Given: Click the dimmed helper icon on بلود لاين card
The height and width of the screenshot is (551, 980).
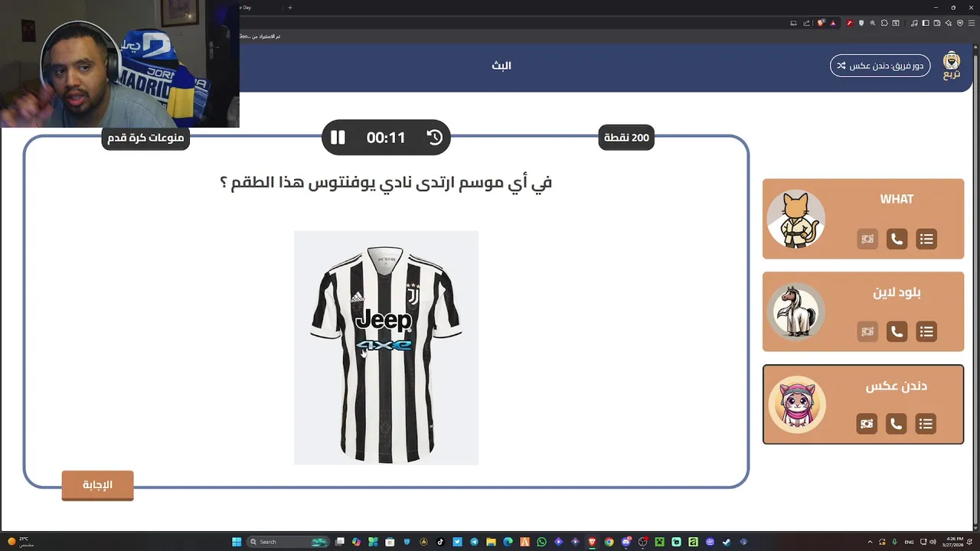Looking at the screenshot, I should (867, 331).
